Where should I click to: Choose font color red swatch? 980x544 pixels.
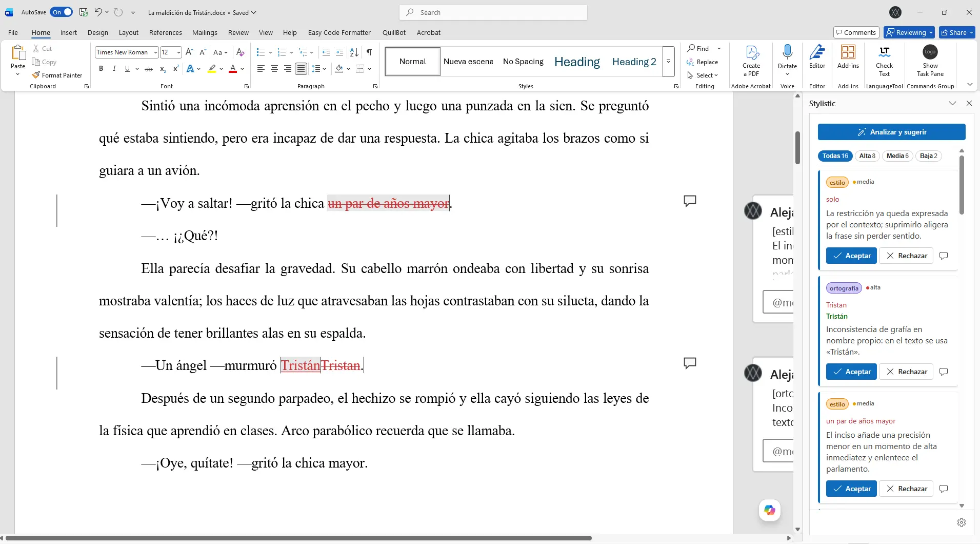click(233, 69)
